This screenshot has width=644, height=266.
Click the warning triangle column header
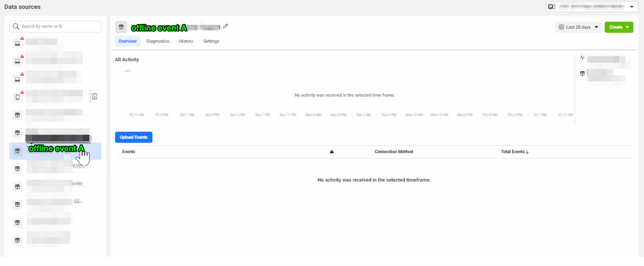(332, 152)
